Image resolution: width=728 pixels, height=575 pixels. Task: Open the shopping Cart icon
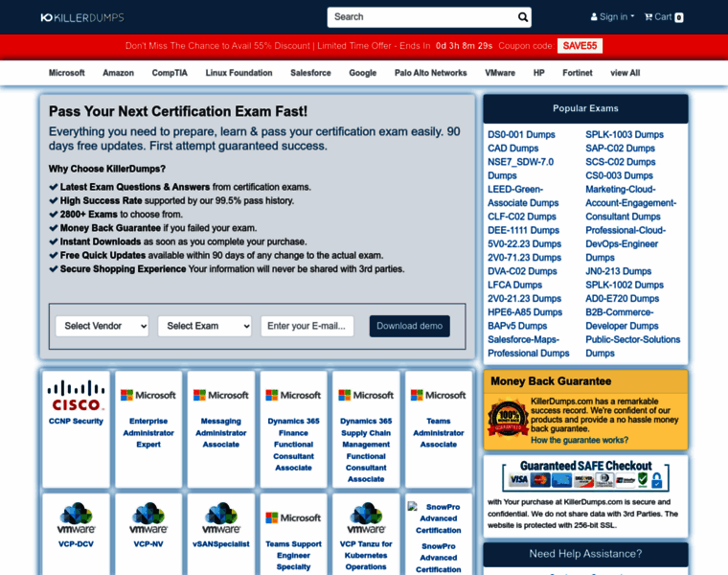point(648,17)
